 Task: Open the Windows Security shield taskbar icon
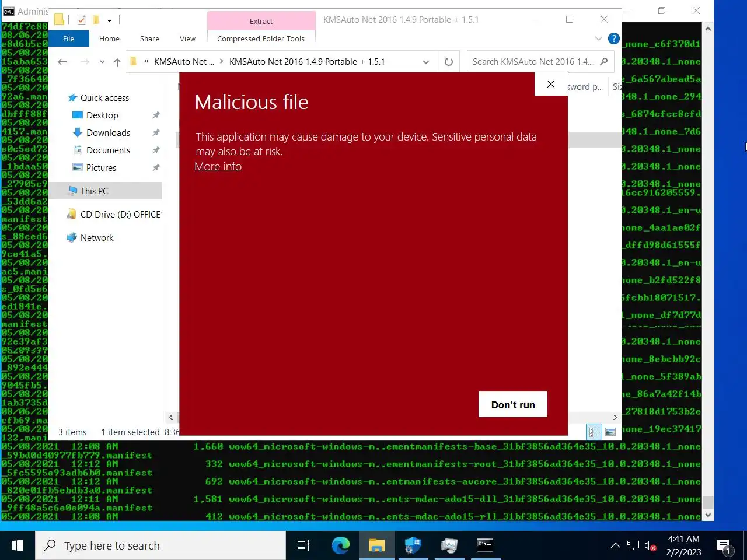[x=413, y=545]
